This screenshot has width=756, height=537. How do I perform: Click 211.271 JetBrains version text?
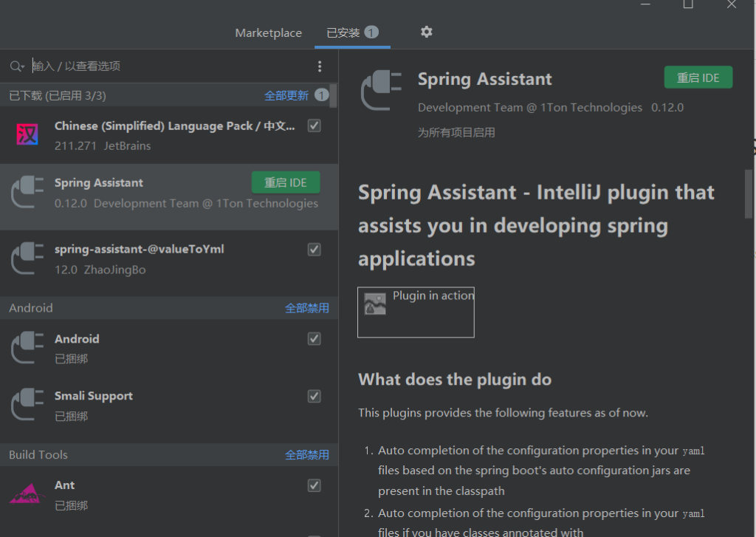(103, 146)
